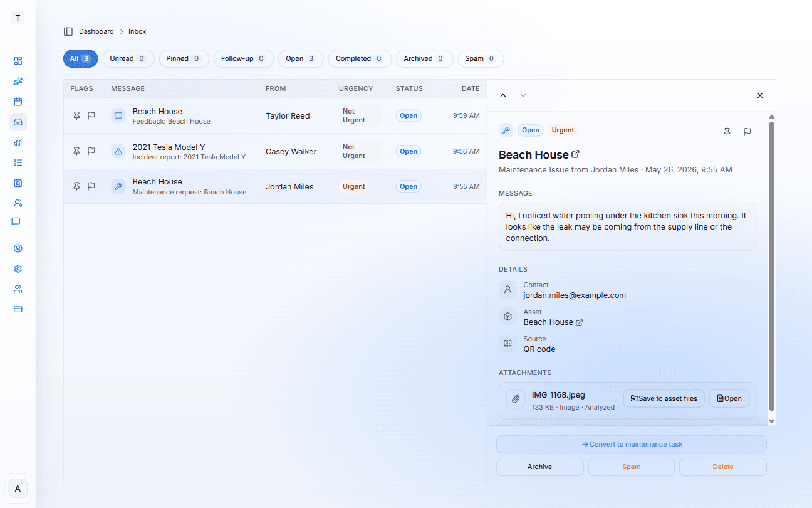Click the QR code source icon
Image resolution: width=812 pixels, height=508 pixels.
[x=507, y=344]
